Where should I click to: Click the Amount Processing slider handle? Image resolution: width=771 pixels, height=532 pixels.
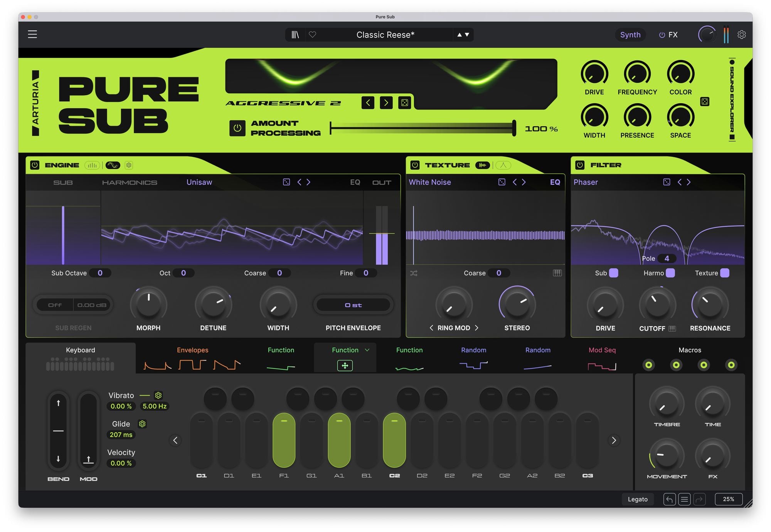click(514, 128)
